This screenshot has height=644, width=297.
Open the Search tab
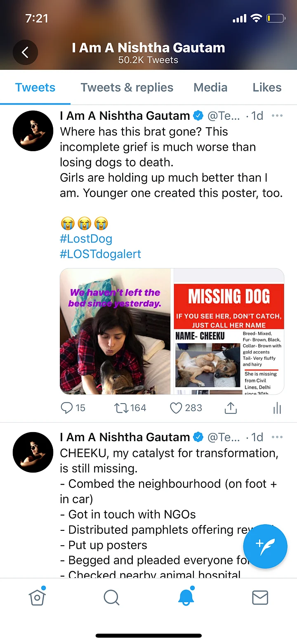coord(111,597)
